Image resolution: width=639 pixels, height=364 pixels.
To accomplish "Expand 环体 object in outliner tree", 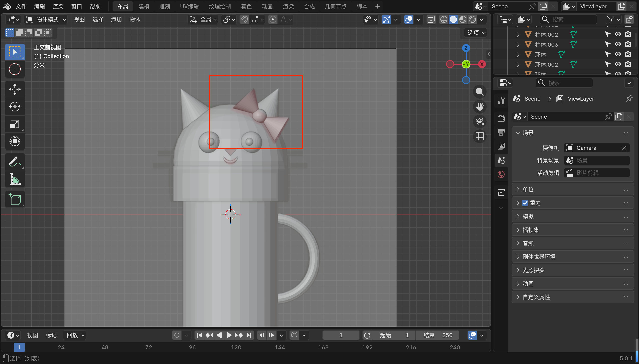I will (518, 54).
